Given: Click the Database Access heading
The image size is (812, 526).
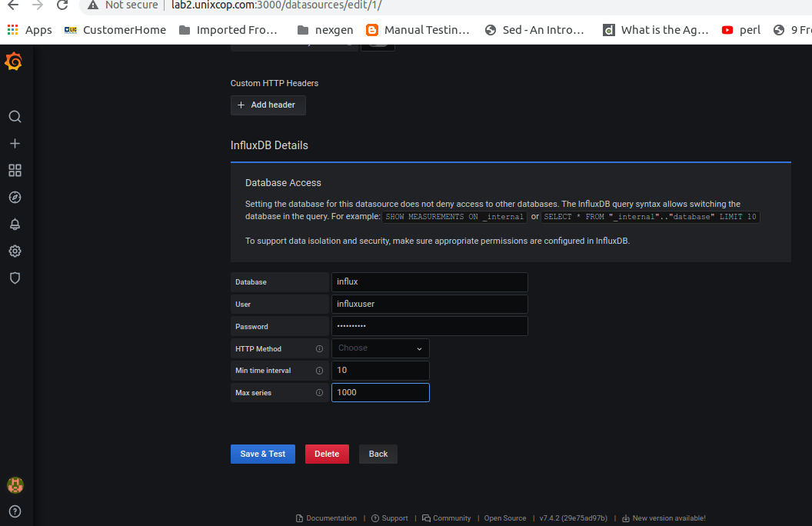Looking at the screenshot, I should click(x=283, y=183).
